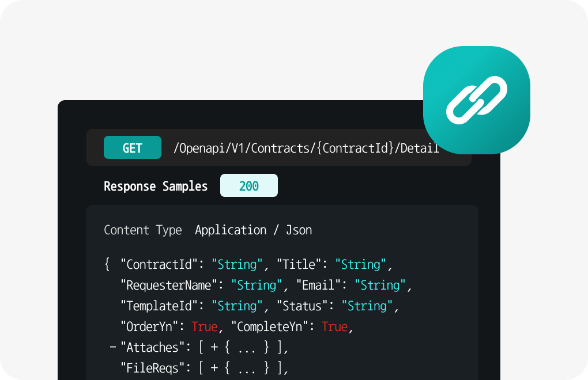Toggle the CompleteYn True value
This screenshot has height=380, width=588.
click(334, 326)
